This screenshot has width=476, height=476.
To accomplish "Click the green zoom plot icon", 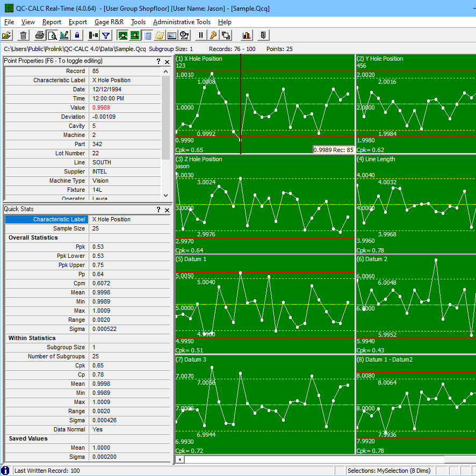I will 122,35.
